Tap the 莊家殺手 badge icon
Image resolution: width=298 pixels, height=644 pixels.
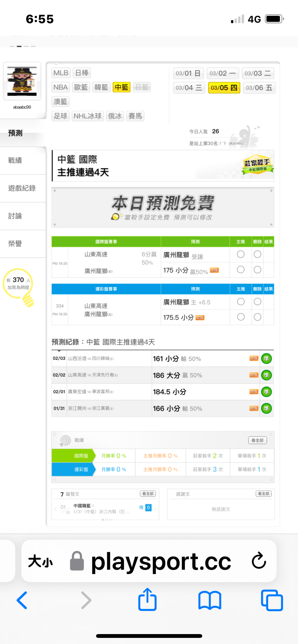tap(257, 165)
